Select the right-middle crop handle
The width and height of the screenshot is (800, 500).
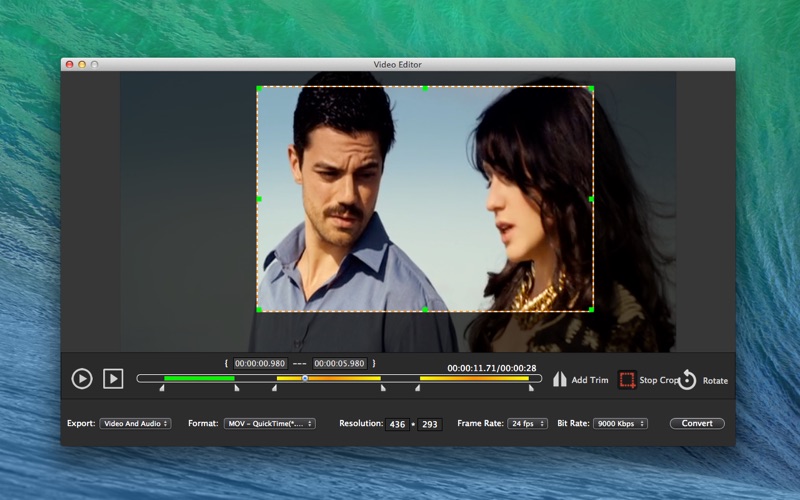coord(591,199)
